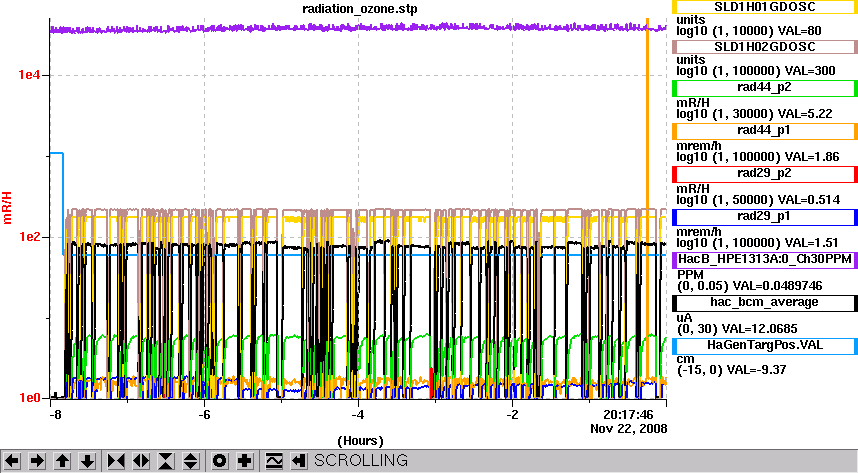Select the HacB_HPE1313A:0_Ch30PPM curve legend
This screenshot has width=858, height=473.
click(764, 259)
